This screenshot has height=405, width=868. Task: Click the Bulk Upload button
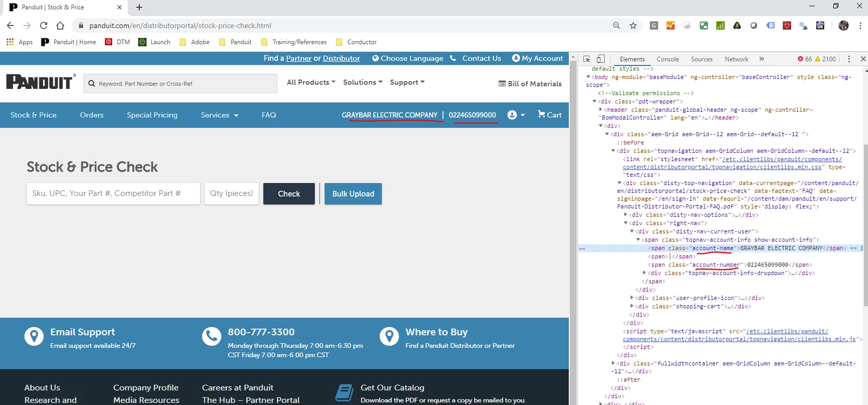[353, 193]
